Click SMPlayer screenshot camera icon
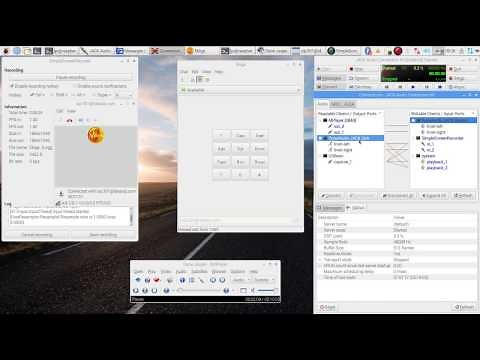Screen dimensions: 480x360 point(170,280)
